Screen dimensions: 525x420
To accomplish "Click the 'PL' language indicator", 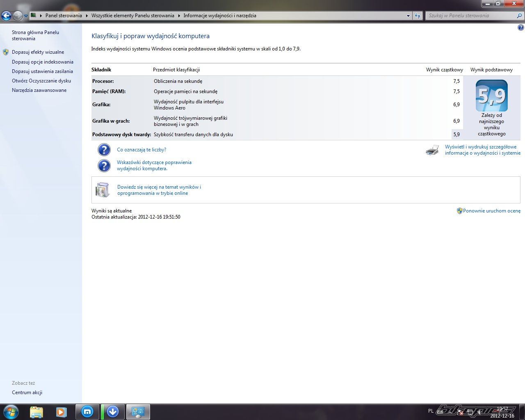I will [431, 411].
